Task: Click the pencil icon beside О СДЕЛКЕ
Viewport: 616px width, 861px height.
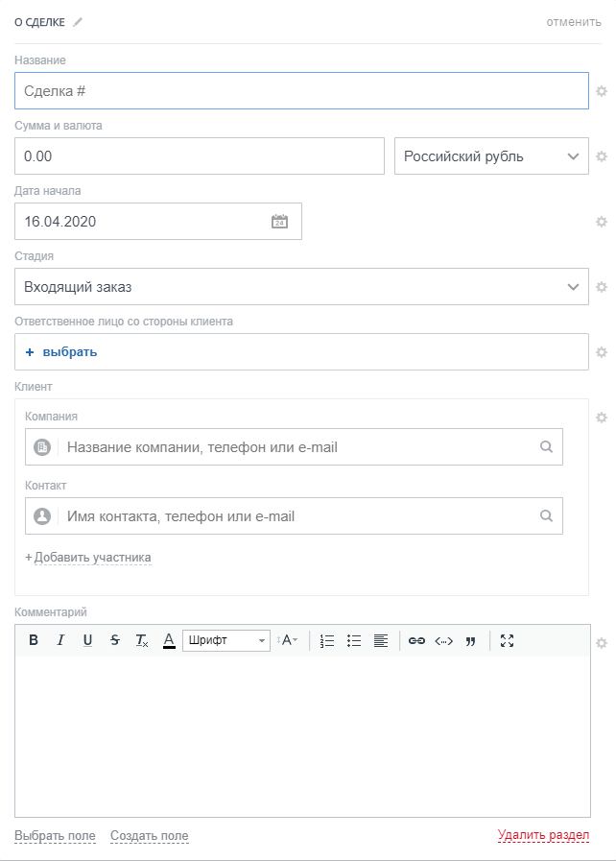Action: (78, 22)
